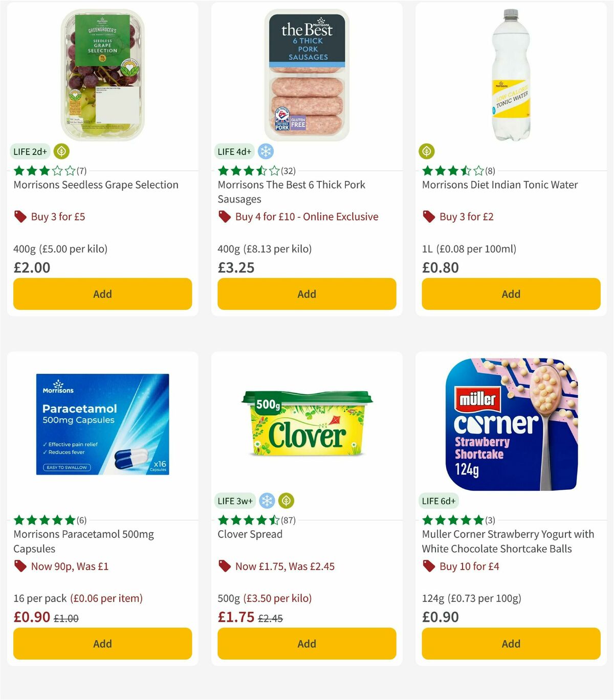This screenshot has width=614, height=700.
Task: Click the snowflake icon on pork sausages card
Action: tap(266, 151)
